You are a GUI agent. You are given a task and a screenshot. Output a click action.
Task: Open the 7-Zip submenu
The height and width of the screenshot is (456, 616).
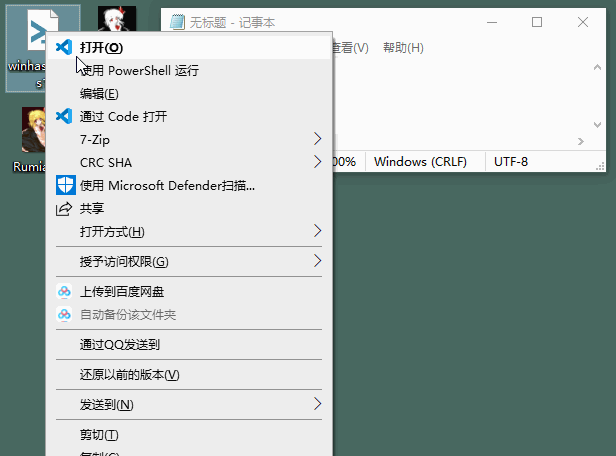189,139
